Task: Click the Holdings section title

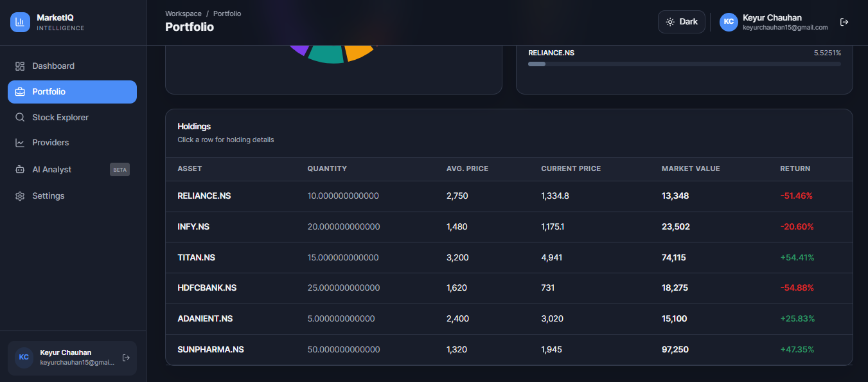Action: coord(194,127)
